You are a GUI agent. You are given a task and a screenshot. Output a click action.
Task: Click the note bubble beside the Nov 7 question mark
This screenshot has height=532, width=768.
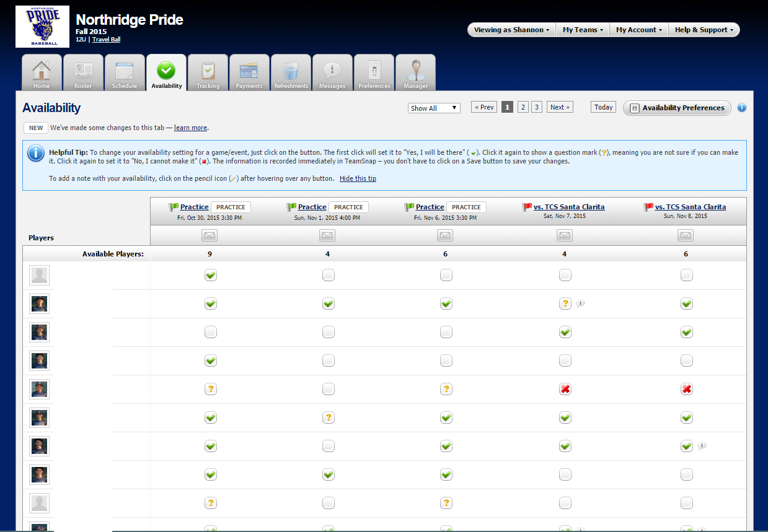(580, 303)
